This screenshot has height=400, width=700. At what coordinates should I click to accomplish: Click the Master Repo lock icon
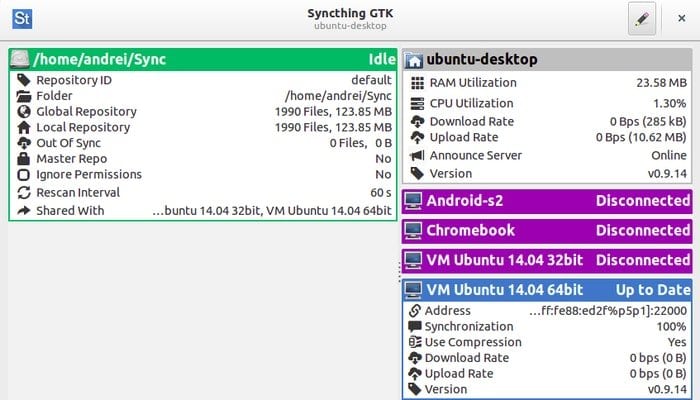(x=24, y=158)
